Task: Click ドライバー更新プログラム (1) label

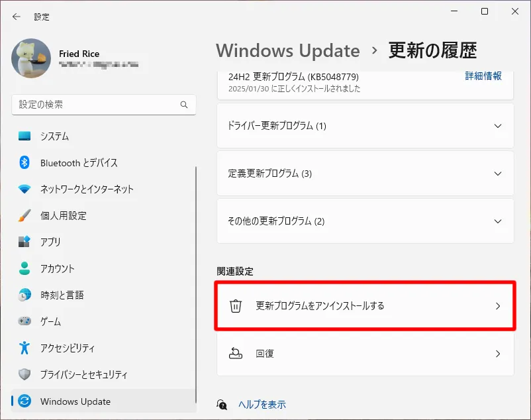Action: (277, 126)
